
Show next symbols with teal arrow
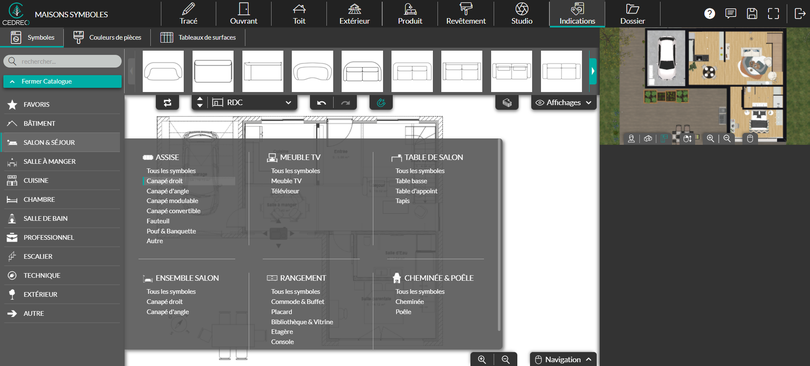pyautogui.click(x=593, y=71)
